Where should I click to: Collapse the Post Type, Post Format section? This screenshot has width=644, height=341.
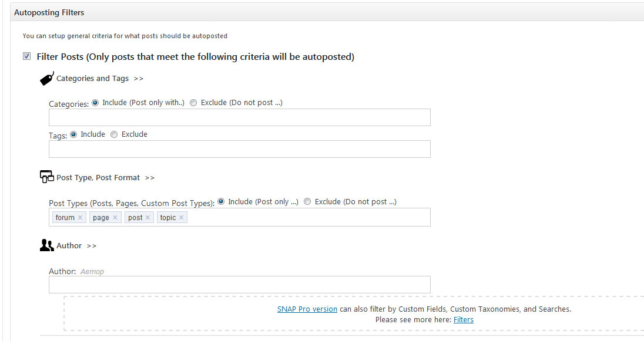click(149, 178)
